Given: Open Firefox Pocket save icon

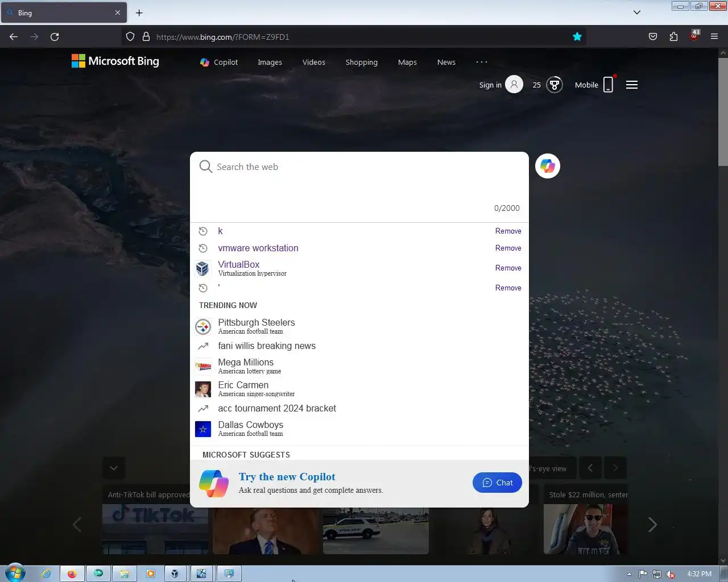Looking at the screenshot, I should 653,37.
